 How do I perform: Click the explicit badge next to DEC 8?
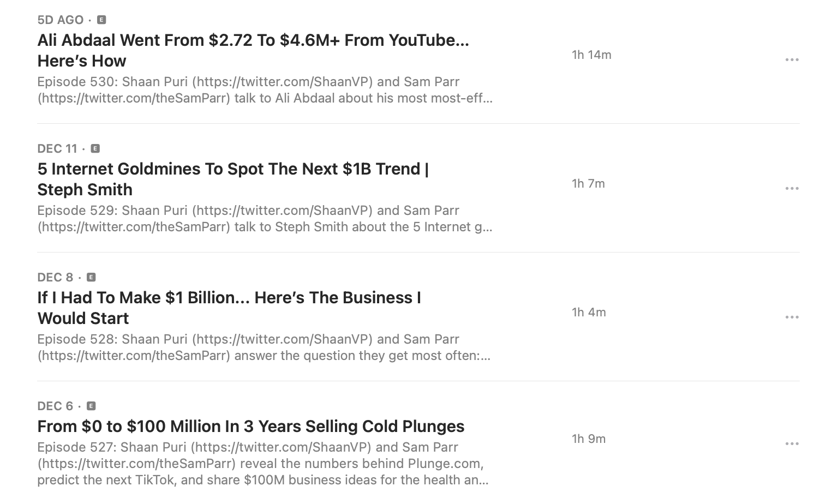(91, 277)
